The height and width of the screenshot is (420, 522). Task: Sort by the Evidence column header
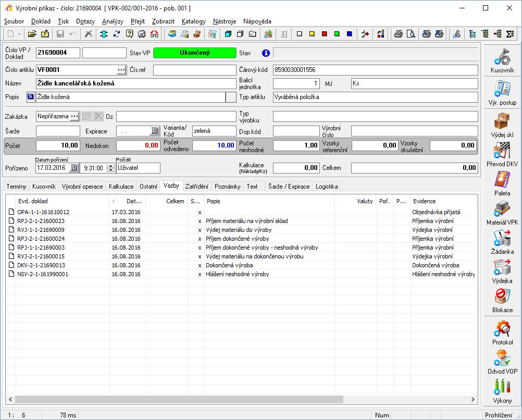443,201
